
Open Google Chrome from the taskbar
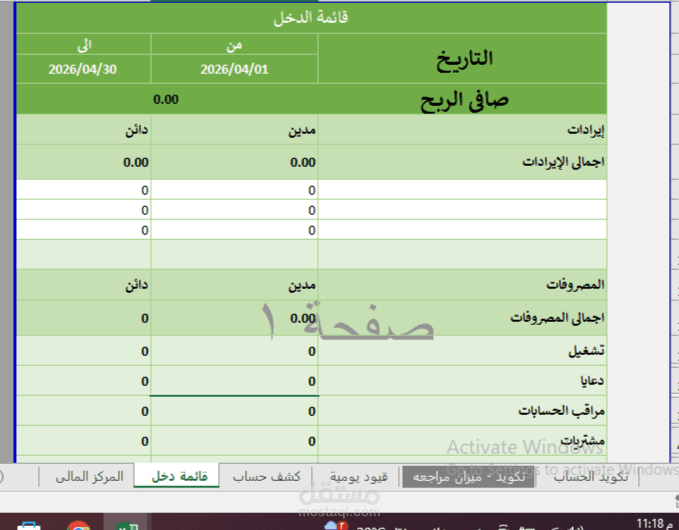pyautogui.click(x=78, y=525)
